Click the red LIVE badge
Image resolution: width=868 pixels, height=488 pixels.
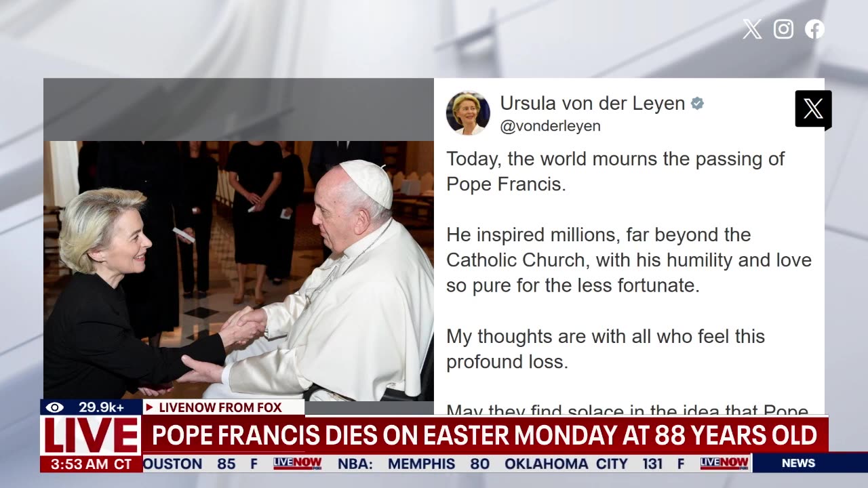pyautogui.click(x=91, y=436)
